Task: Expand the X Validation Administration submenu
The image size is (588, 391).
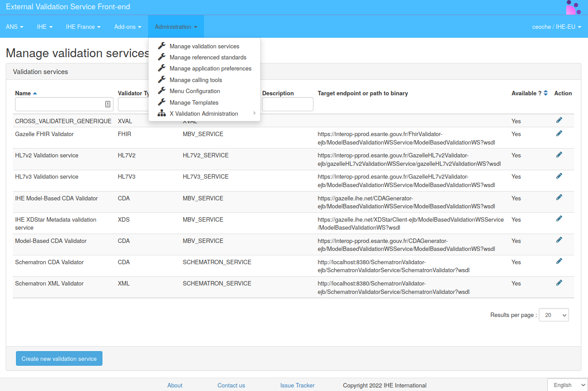Action: (x=204, y=113)
